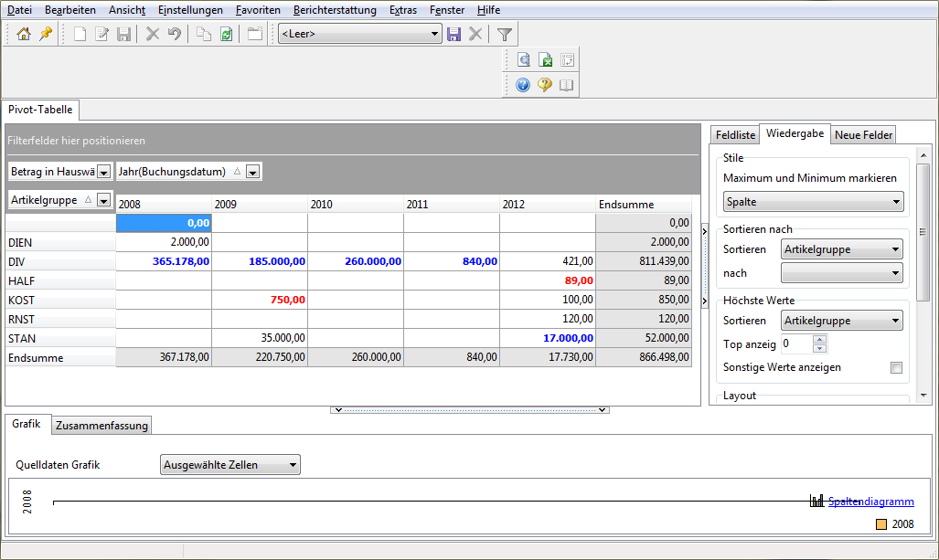Save the view with the purple floppy disk icon
939x560 pixels.
pos(453,34)
